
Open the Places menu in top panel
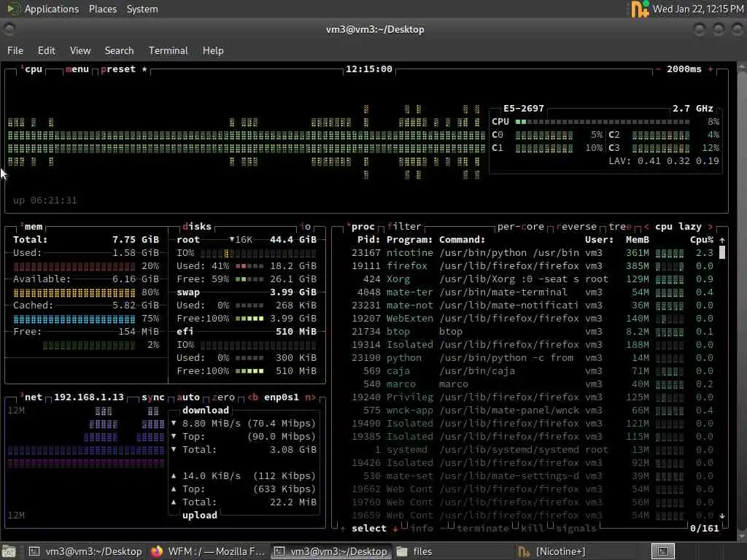click(x=102, y=9)
